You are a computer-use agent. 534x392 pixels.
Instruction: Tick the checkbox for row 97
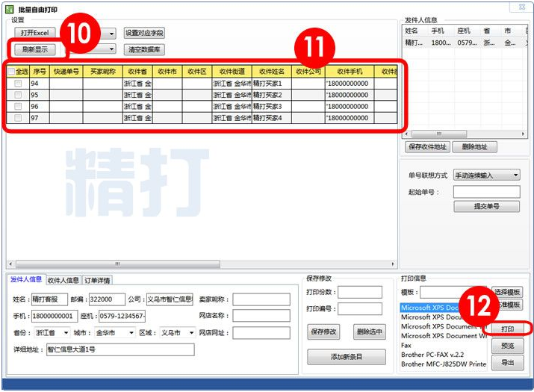(18, 118)
